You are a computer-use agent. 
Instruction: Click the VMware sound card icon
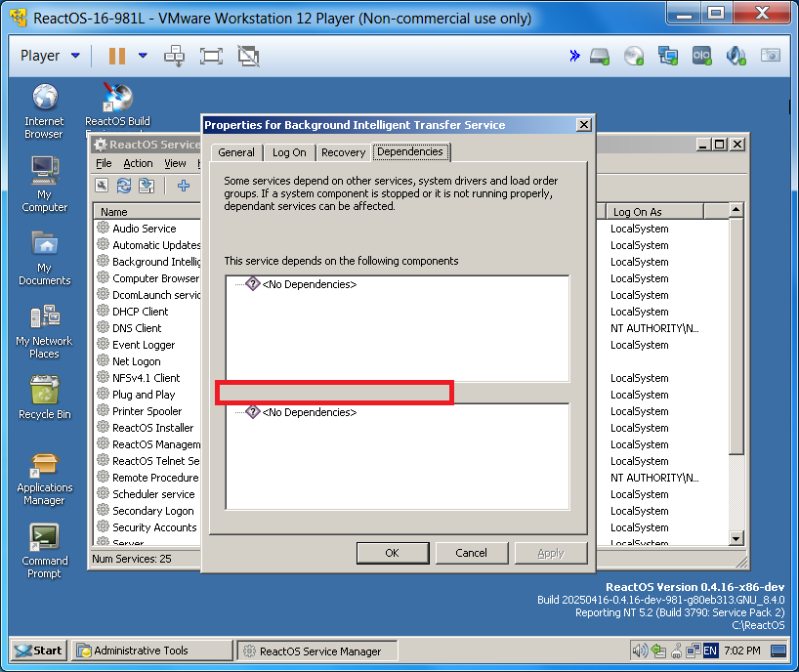tap(736, 56)
